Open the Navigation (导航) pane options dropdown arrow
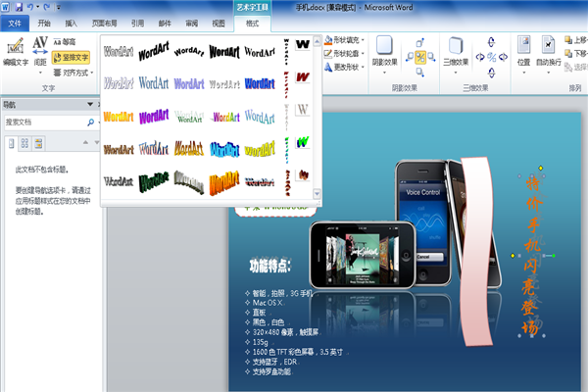Image resolution: width=588 pixels, height=392 pixels. [90, 104]
